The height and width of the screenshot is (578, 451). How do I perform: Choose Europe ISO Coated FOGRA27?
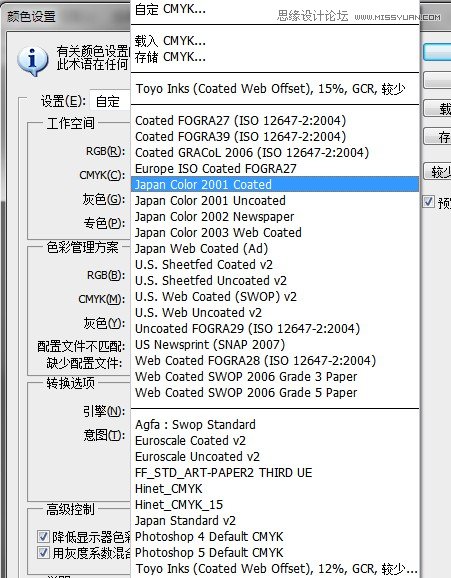click(x=275, y=168)
